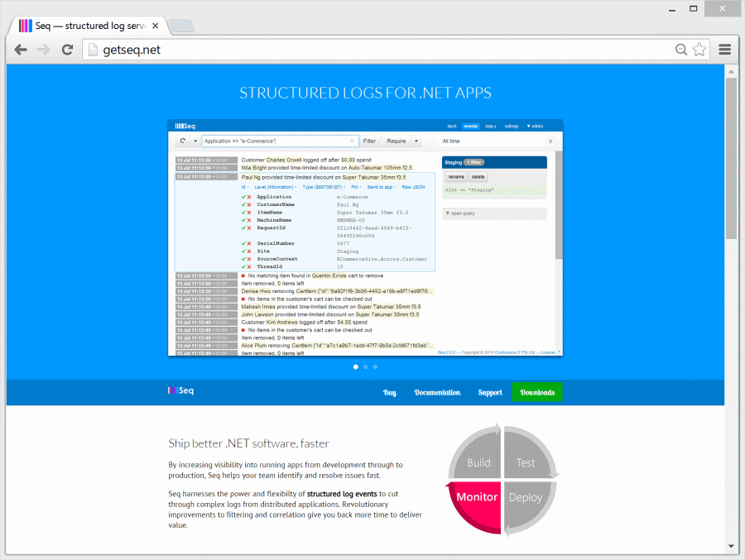Open the dash tab in the Seq app
The width and height of the screenshot is (745, 560).
click(452, 126)
